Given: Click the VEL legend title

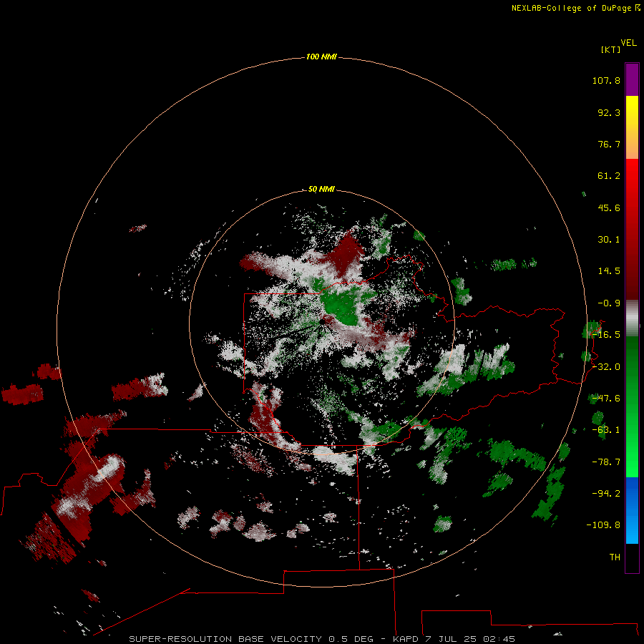Looking at the screenshot, I should point(629,43).
